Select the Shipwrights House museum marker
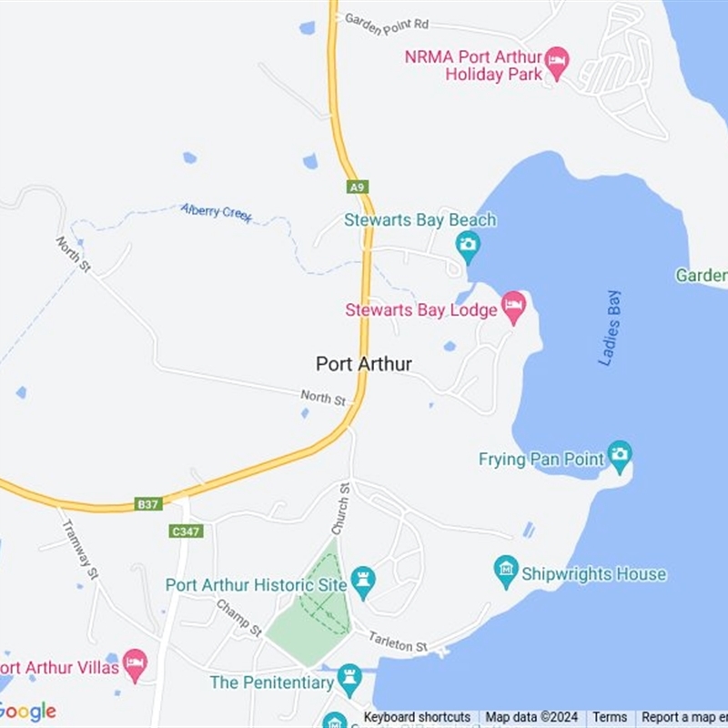 (x=506, y=571)
